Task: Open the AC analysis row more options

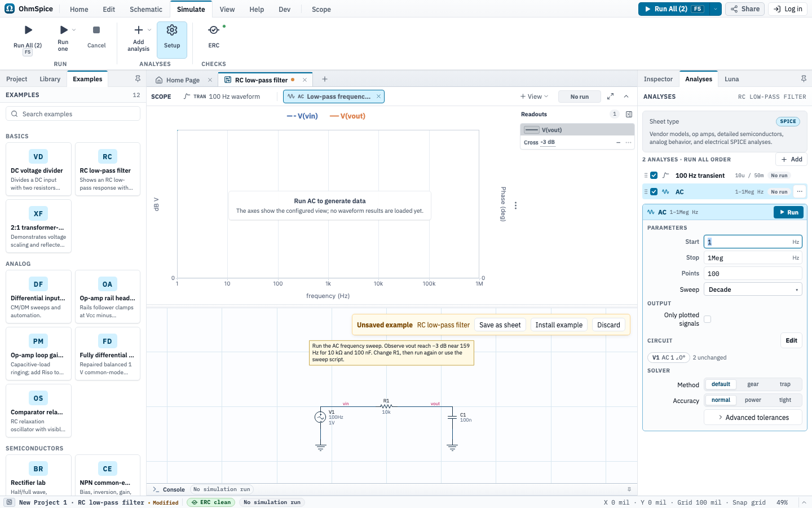Action: (800, 191)
